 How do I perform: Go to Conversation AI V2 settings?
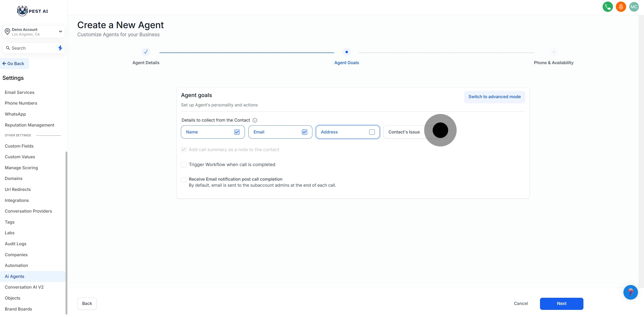point(24,287)
